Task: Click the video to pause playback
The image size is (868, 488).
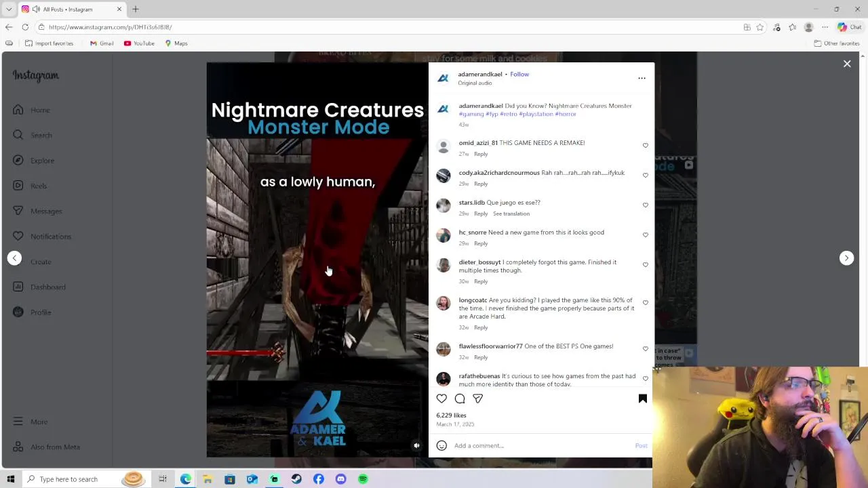Action: pos(317,260)
